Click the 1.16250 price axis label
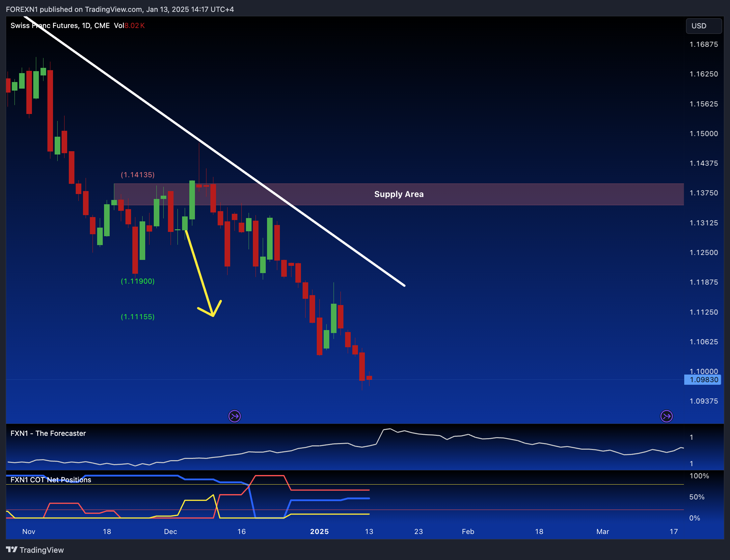Screen dimensions: 730x560 point(704,74)
